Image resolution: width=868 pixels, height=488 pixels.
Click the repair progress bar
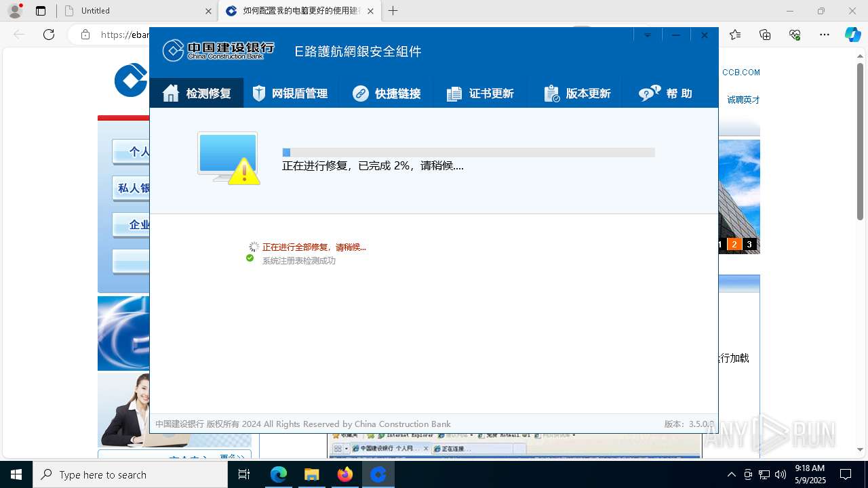[x=469, y=152]
